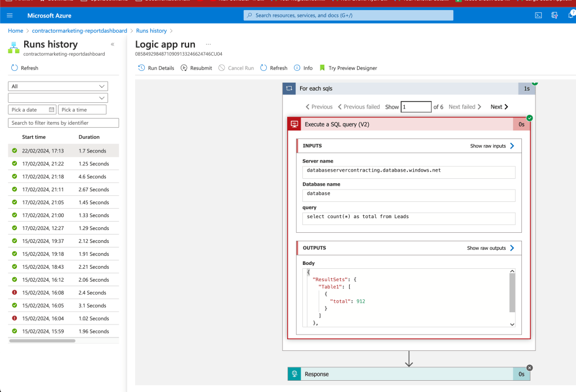The image size is (576, 392).
Task: Click the Try Preview Designer bookmark icon
Action: 322,68
